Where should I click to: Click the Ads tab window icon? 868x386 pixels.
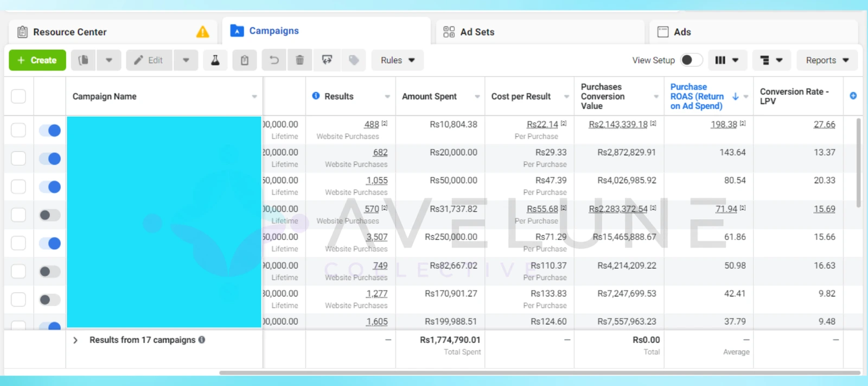(x=663, y=32)
